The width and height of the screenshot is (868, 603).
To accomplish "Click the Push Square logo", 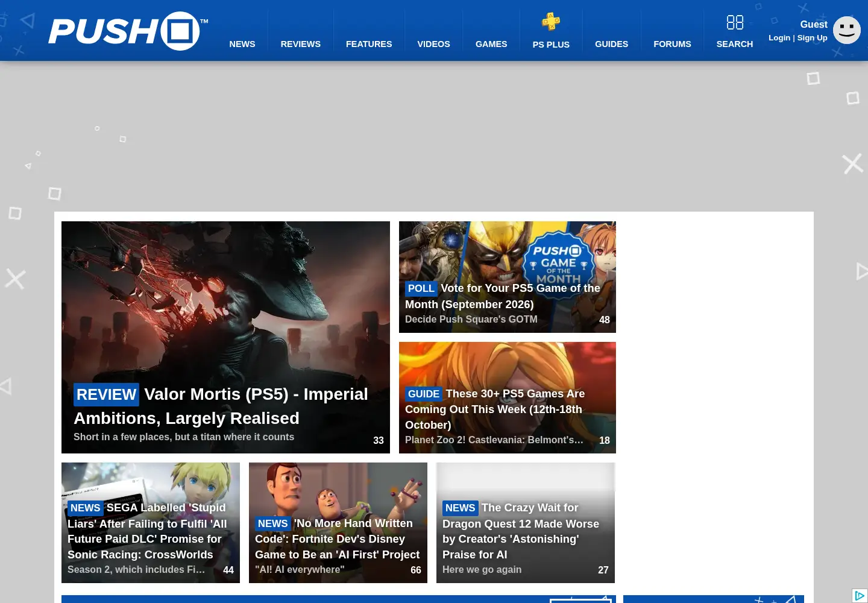I will click(128, 31).
